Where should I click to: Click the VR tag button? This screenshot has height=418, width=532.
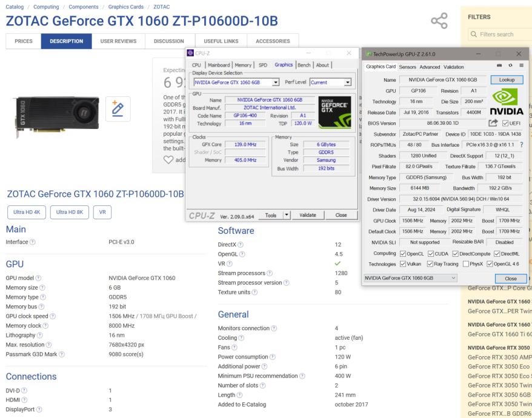[102, 212]
